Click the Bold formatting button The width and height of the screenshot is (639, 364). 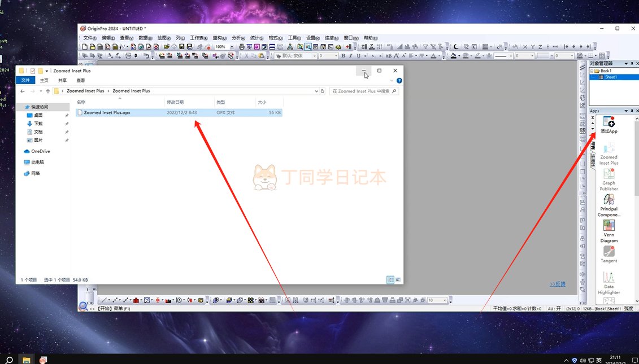coord(343,56)
